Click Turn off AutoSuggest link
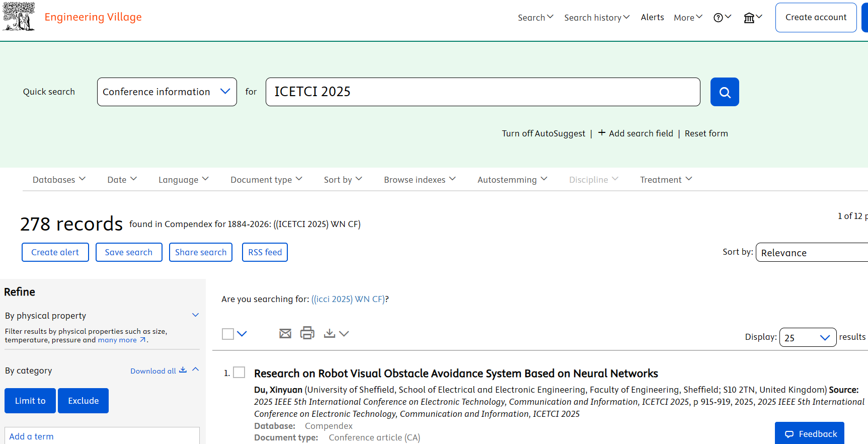 [543, 133]
